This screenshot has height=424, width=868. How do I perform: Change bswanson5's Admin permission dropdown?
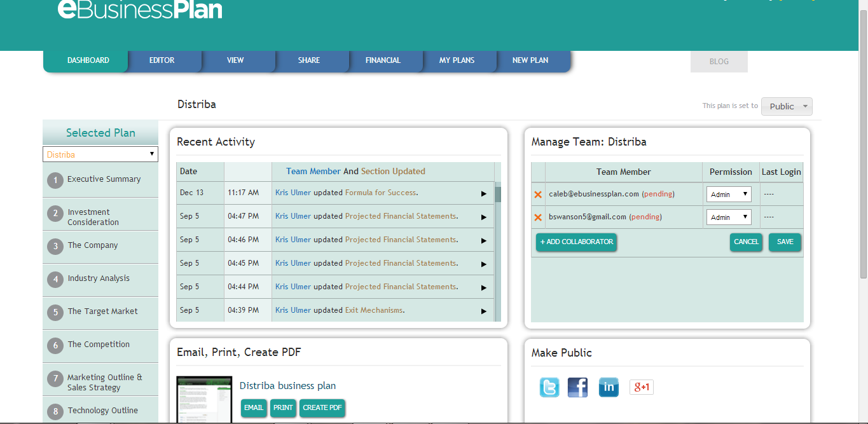click(x=728, y=217)
